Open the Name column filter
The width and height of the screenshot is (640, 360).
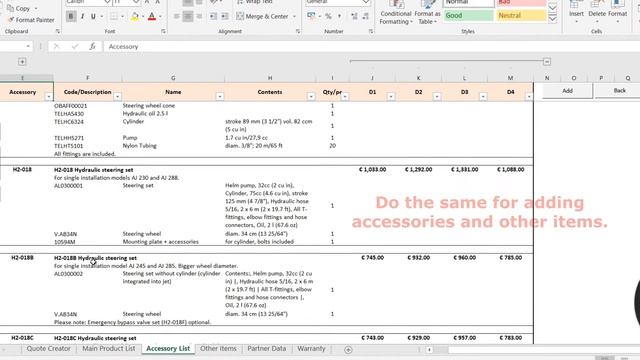[220, 96]
